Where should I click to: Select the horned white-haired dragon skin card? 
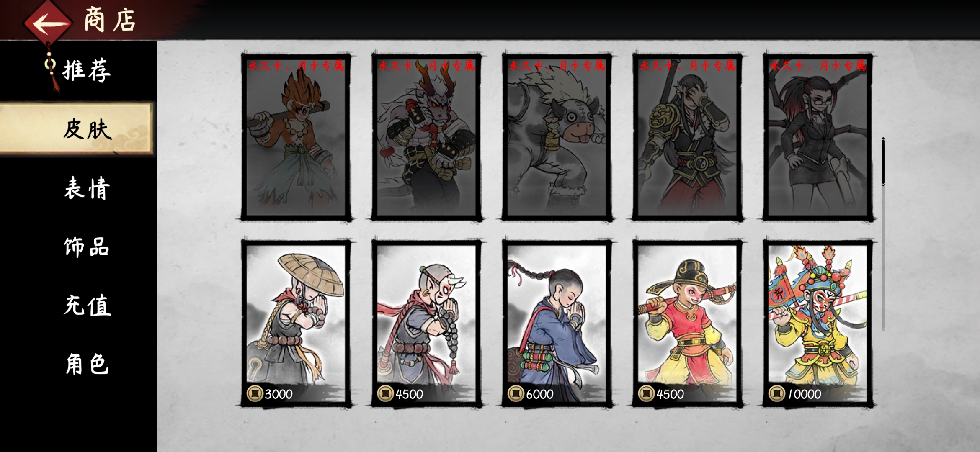click(x=426, y=137)
